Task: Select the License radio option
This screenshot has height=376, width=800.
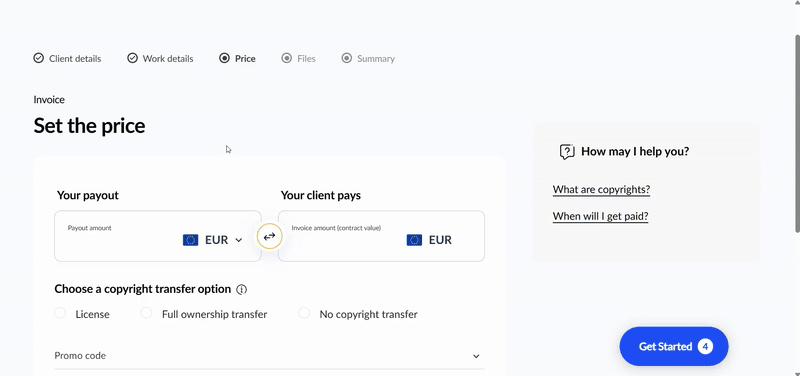Action: (x=60, y=313)
